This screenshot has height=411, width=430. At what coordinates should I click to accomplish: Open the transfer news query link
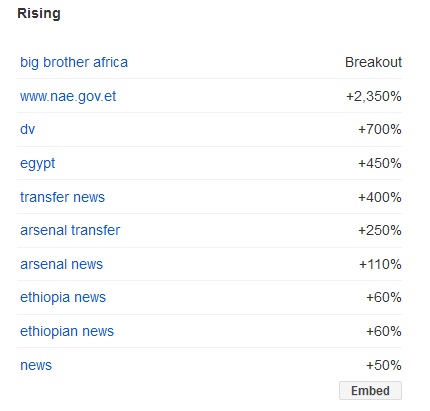(62, 197)
